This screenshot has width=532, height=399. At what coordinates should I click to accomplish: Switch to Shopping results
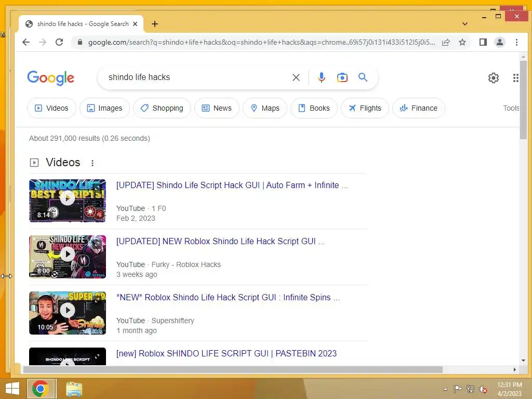(162, 108)
